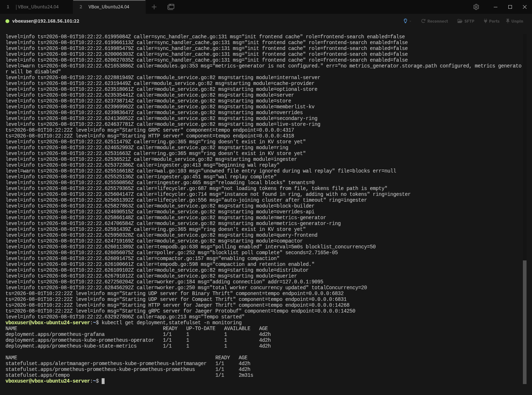Viewport: 532px width, 395px height.
Task: Click "Starting GRPC server" log line
Action: point(150,130)
